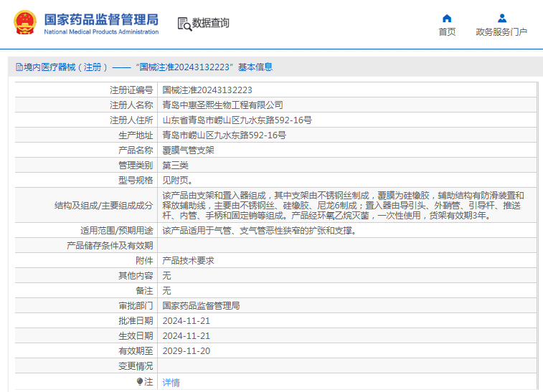Select 山东省青岛市崂山区九水东路592-16号 address
This screenshot has width=543, height=392.
pos(237,120)
